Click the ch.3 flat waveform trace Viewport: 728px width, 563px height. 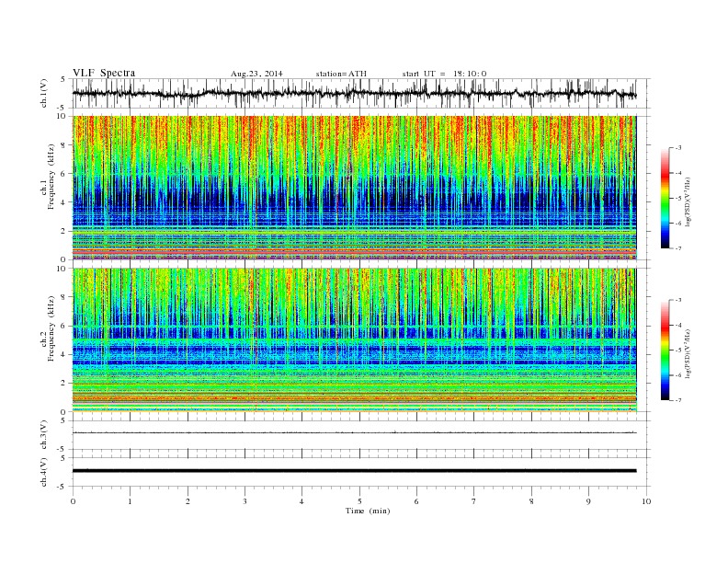[354, 433]
